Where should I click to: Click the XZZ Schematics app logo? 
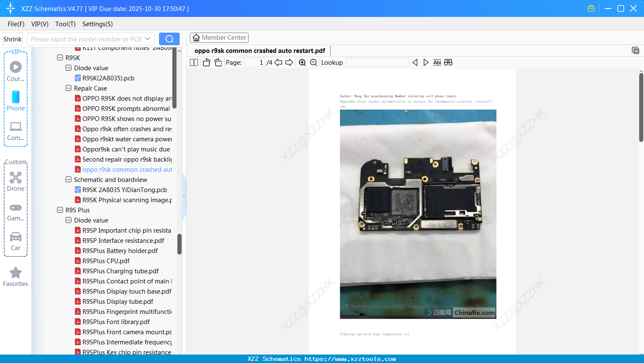11,8
